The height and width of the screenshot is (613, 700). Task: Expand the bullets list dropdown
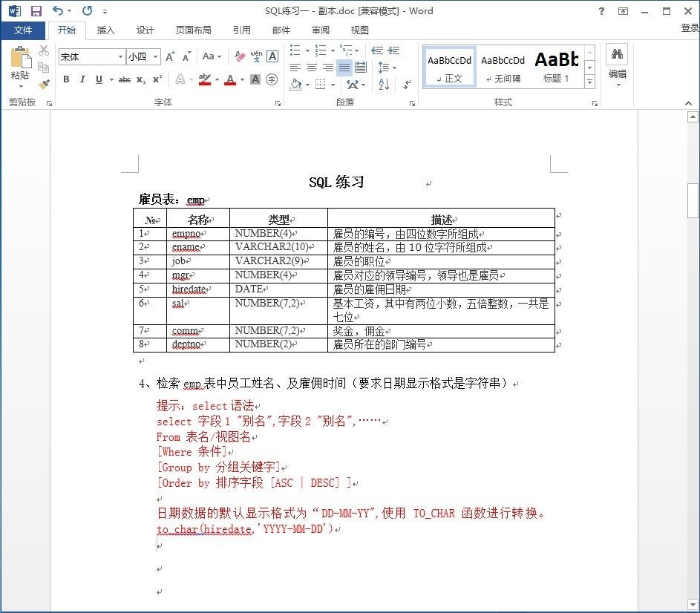[307, 51]
